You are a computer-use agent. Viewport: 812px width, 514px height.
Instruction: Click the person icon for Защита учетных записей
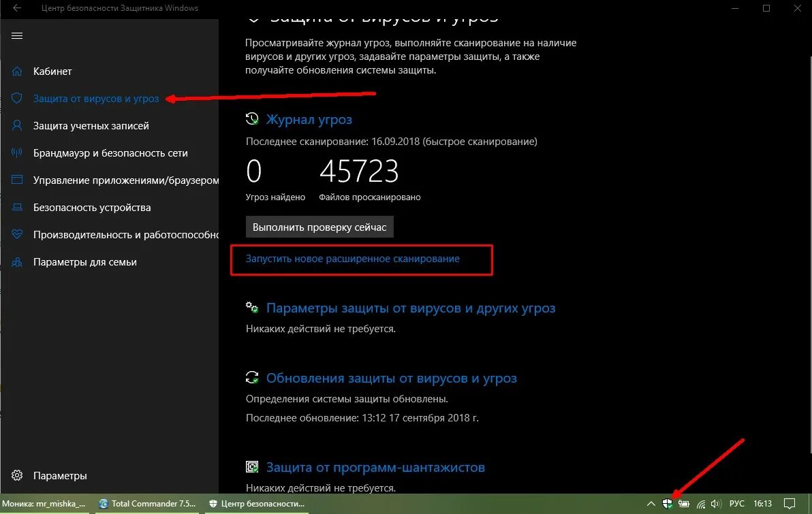(x=17, y=126)
